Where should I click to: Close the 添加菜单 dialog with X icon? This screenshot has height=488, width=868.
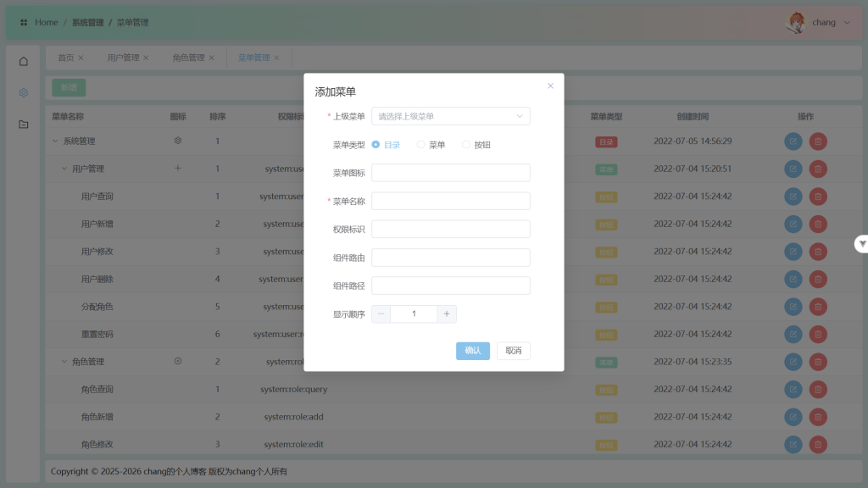[x=550, y=86]
